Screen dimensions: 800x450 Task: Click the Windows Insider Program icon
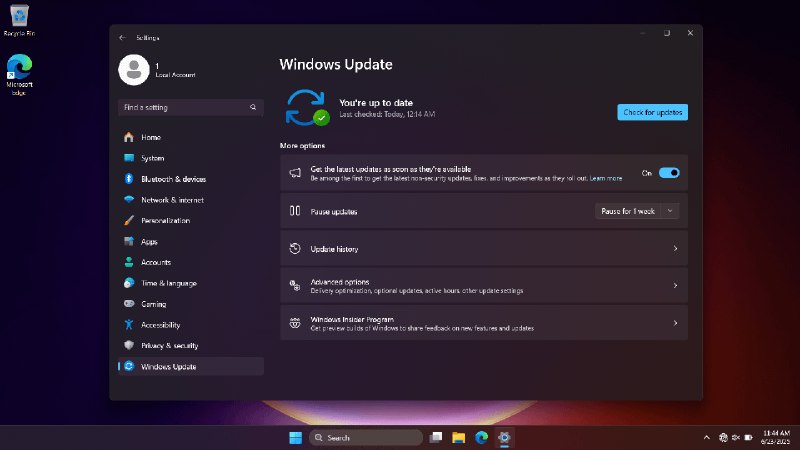[295, 323]
